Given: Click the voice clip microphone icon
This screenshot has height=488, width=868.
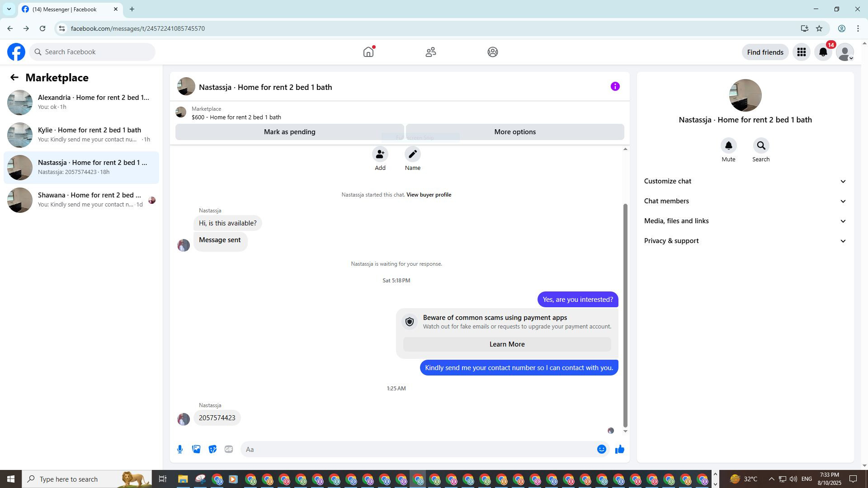Looking at the screenshot, I should click(x=180, y=449).
